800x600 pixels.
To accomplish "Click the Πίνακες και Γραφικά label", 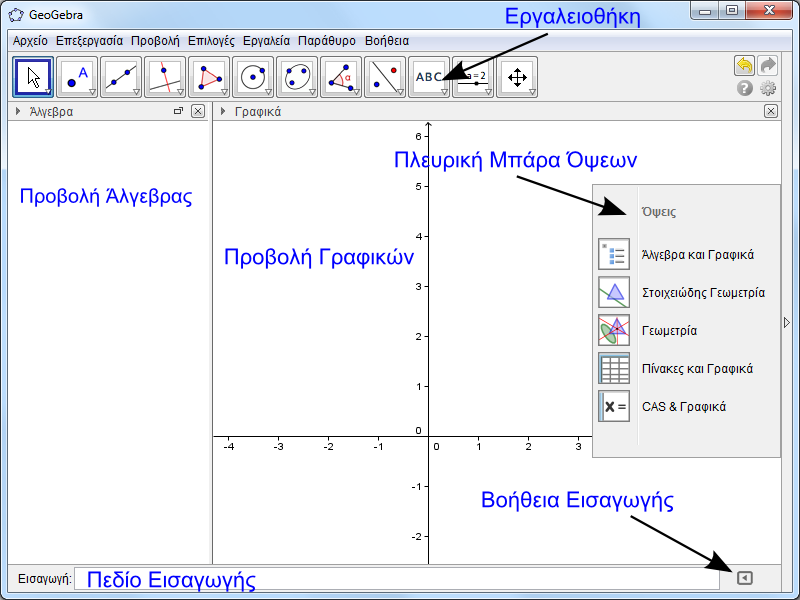I will coord(697,369).
